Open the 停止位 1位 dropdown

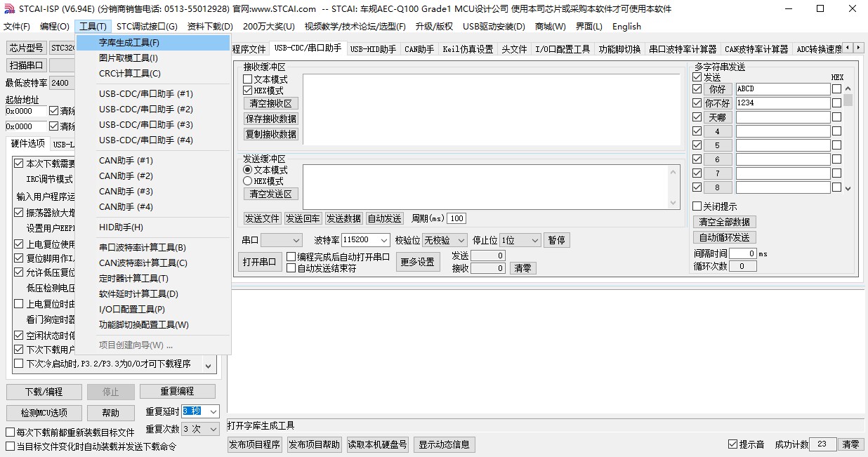point(520,240)
